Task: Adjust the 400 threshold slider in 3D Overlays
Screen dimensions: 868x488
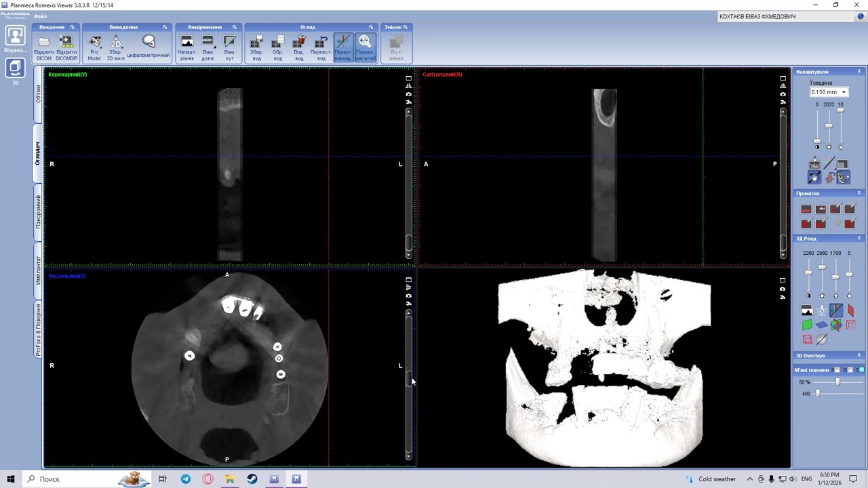Action: tap(817, 393)
